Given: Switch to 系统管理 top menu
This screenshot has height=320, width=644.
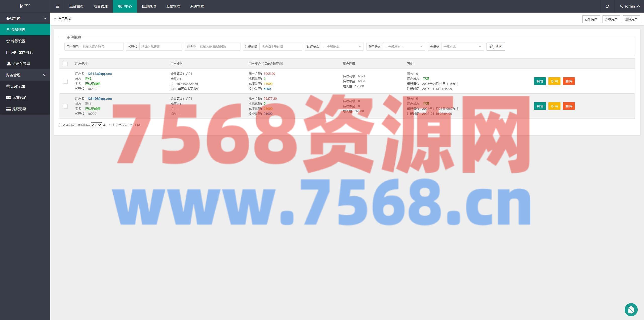Looking at the screenshot, I should 197,6.
